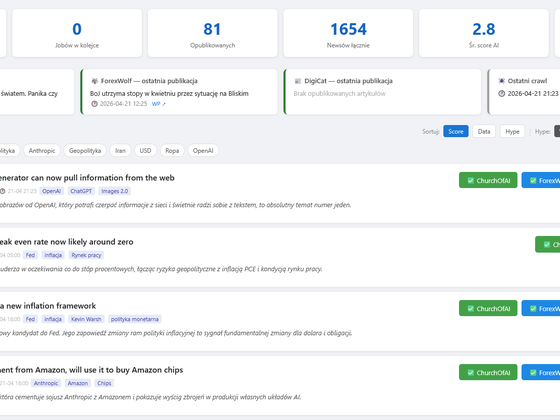Click the OpenAI tag on web generator article
This screenshot has width=560, height=420.
pos(51,191)
